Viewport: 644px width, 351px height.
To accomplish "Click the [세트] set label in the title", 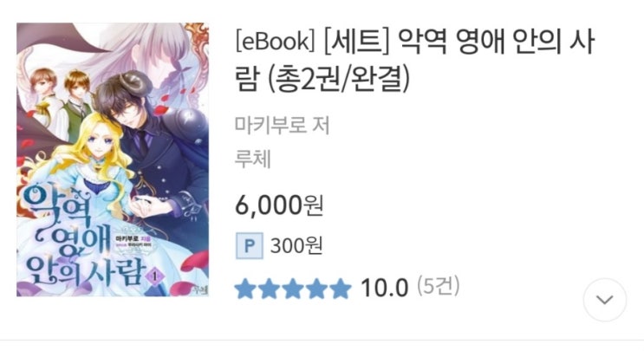I will [356, 42].
